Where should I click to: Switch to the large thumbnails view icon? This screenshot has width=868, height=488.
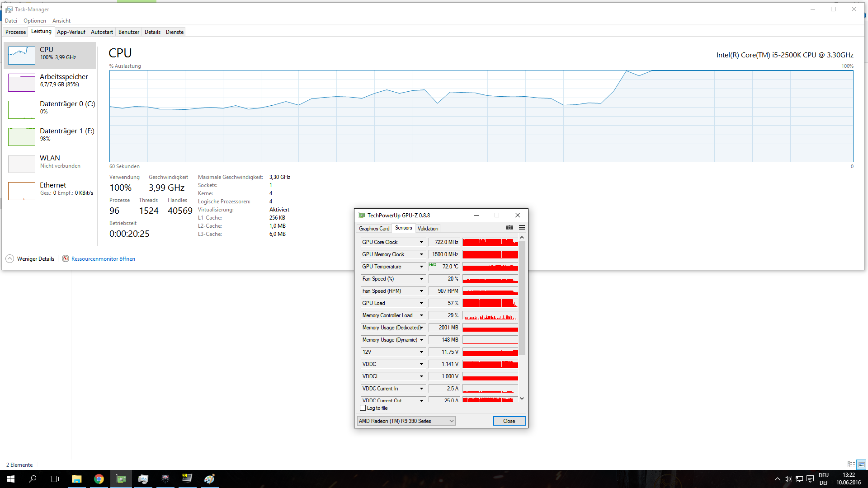861,465
